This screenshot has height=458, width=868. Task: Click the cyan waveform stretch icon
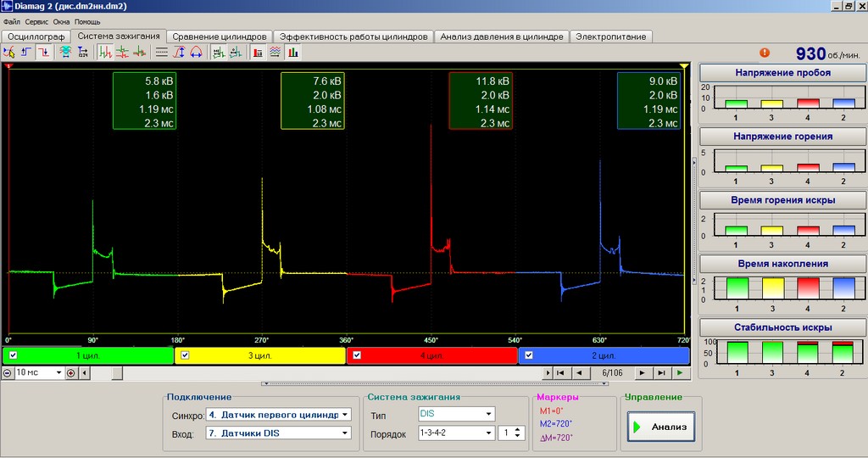tap(65, 53)
